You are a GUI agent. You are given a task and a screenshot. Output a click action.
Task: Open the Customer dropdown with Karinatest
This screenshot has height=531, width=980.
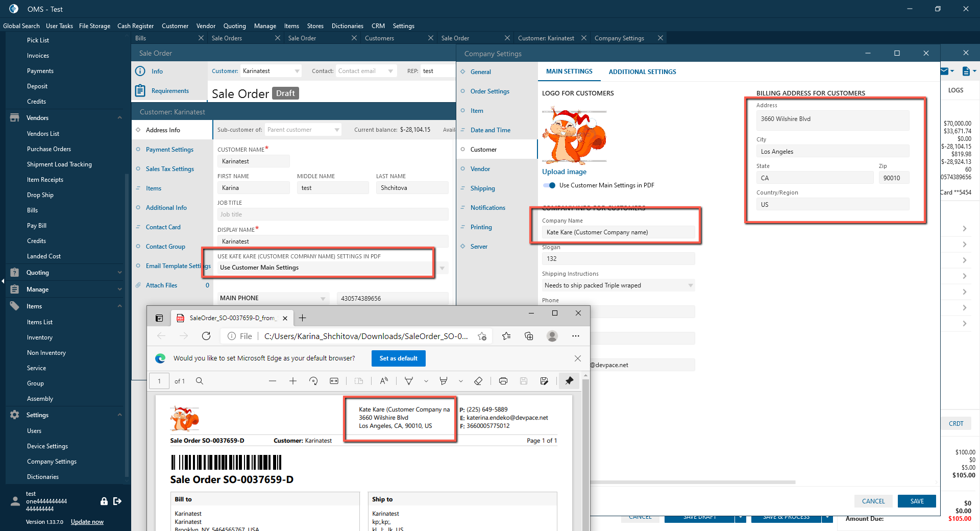pos(297,71)
